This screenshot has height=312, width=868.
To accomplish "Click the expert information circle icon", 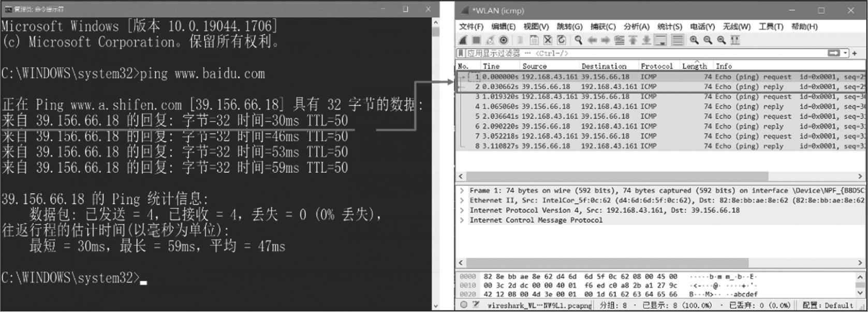I will (464, 305).
